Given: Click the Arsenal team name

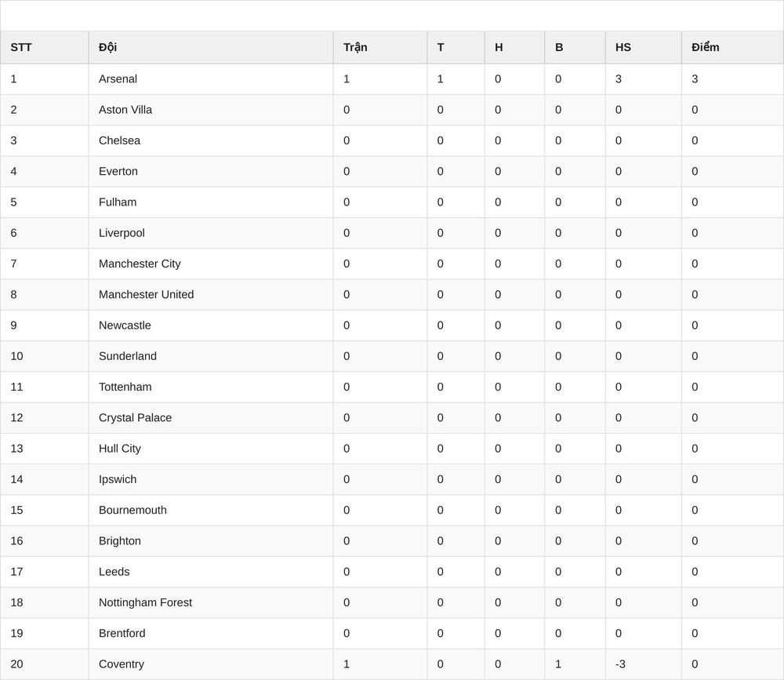Looking at the screenshot, I should coord(118,79).
